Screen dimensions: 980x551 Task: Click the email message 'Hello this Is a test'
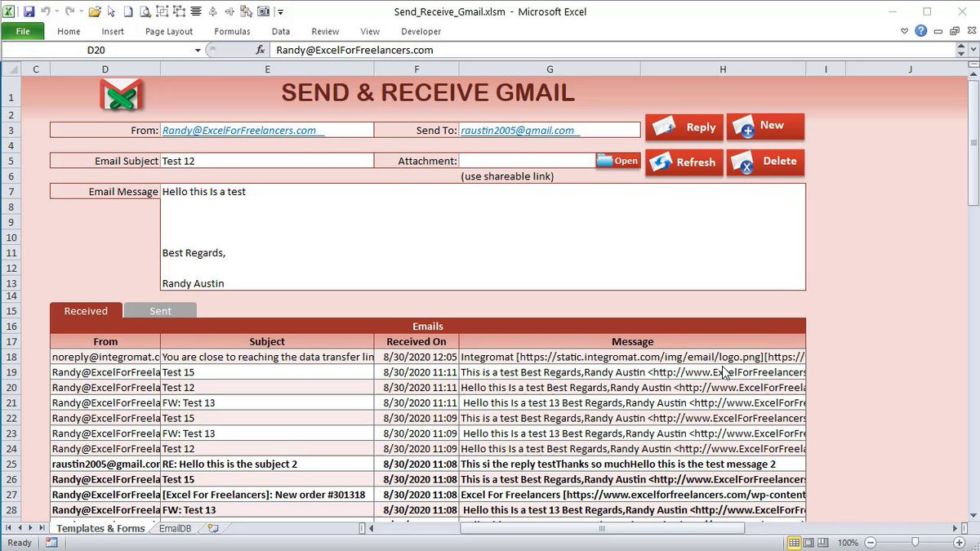coord(204,192)
